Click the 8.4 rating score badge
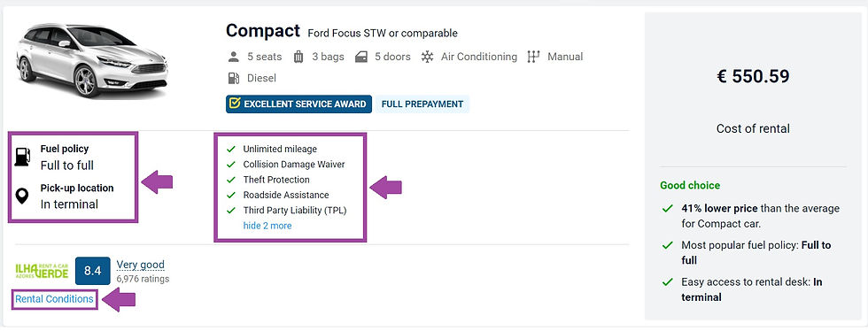 [x=92, y=271]
